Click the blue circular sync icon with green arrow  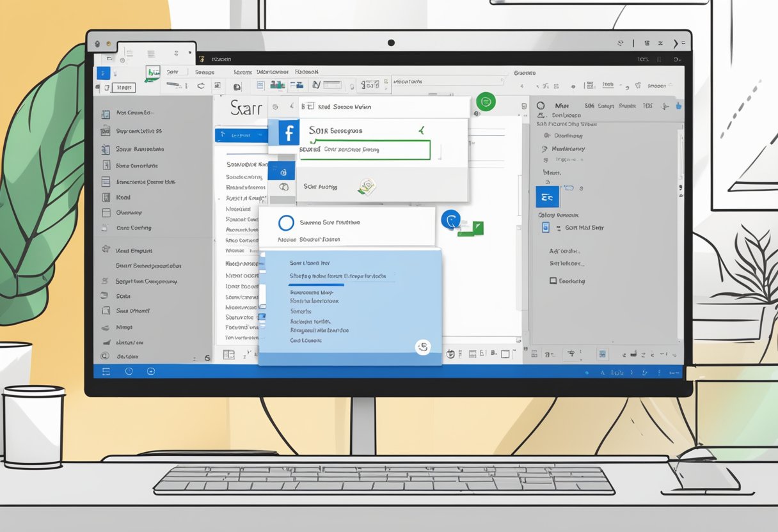point(451,219)
